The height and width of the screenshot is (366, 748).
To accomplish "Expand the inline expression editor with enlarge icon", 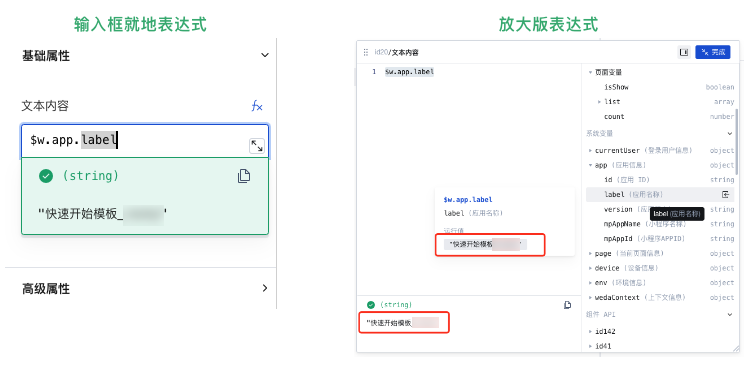I will coord(257,146).
